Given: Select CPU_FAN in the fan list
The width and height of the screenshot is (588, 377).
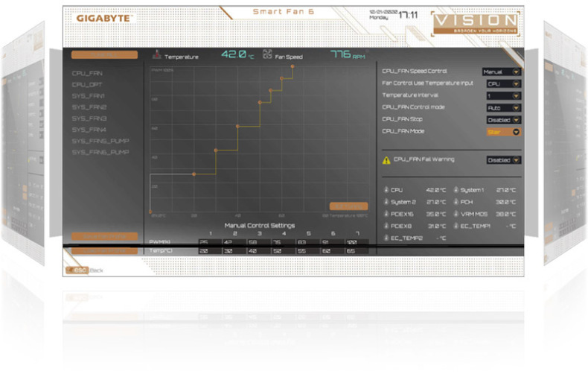Looking at the screenshot, I should tap(87, 73).
